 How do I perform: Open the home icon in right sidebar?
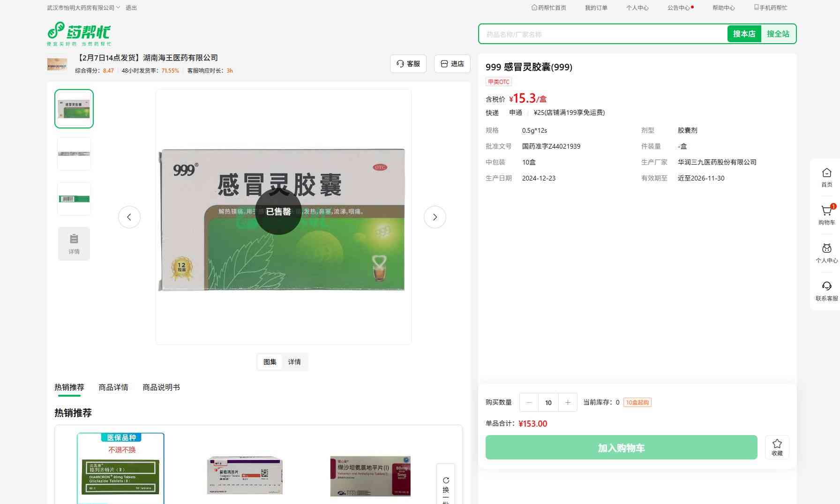coord(826,173)
